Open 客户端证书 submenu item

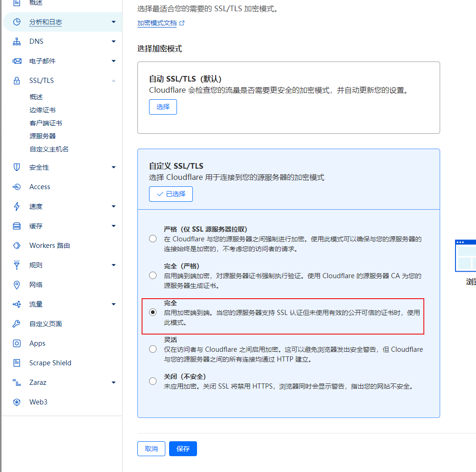click(46, 123)
